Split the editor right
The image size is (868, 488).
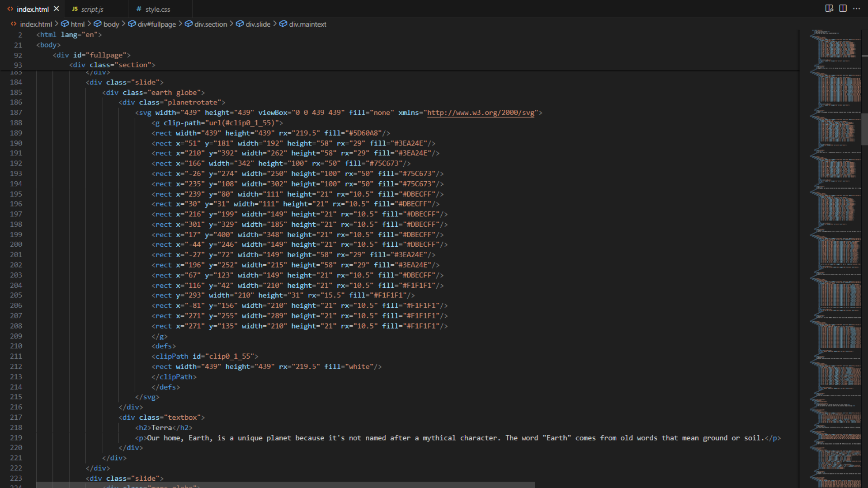pos(843,9)
